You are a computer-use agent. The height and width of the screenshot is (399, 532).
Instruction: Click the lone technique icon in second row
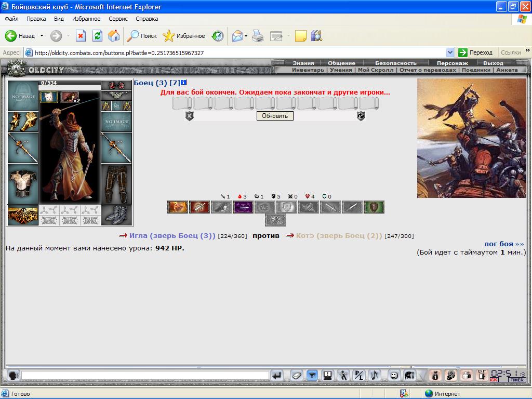[275, 220]
